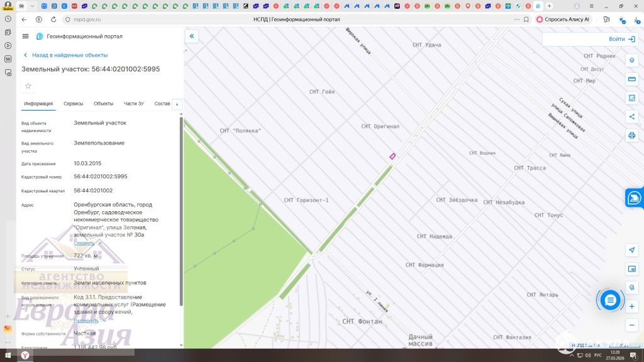Zoom in on the map

tap(632, 306)
